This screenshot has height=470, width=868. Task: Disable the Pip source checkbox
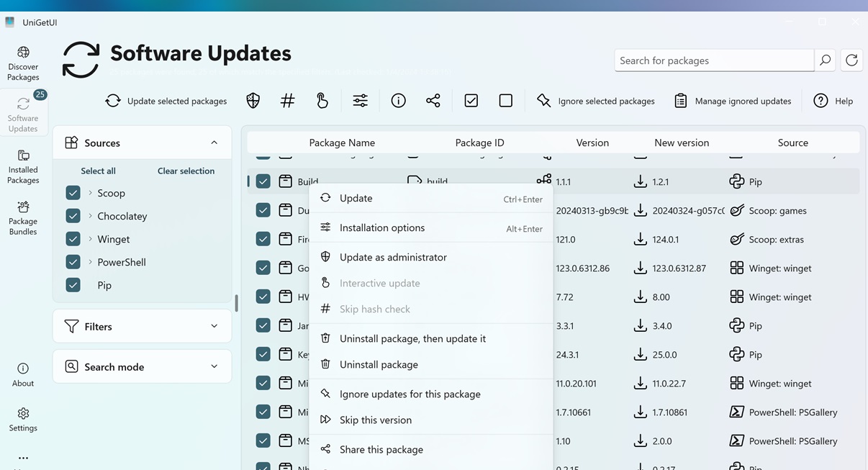pos(73,284)
